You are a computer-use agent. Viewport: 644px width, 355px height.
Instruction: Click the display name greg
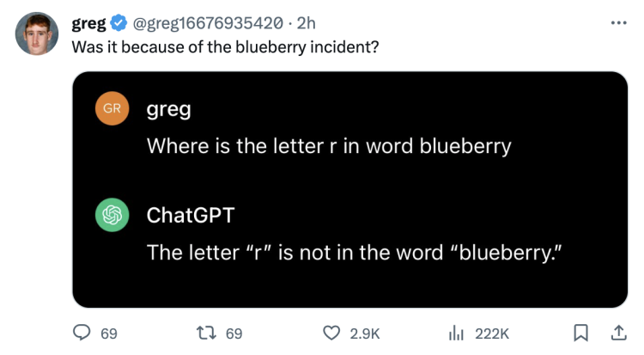(88, 23)
